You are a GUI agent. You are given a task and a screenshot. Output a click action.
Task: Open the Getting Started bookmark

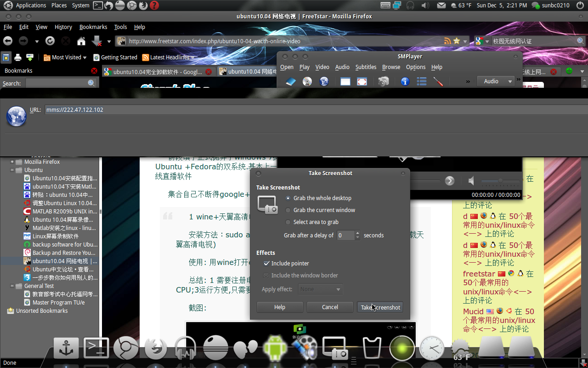click(x=115, y=57)
